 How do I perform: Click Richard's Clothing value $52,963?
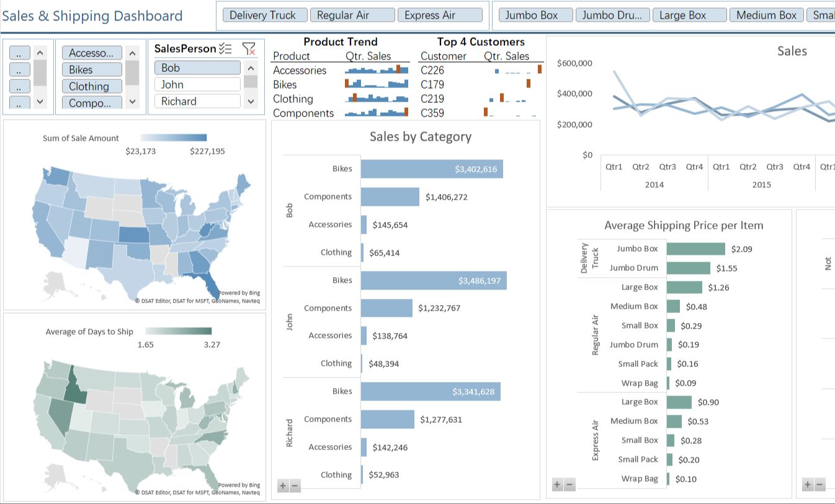383,475
